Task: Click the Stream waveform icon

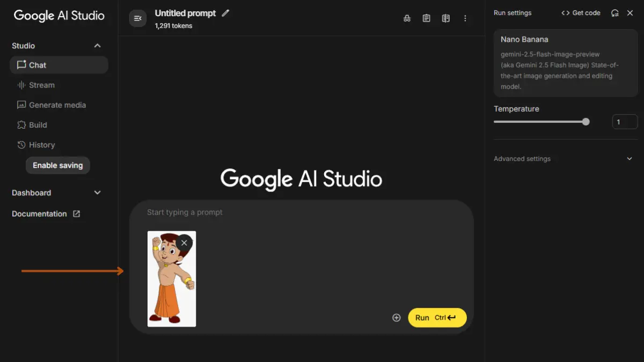Action: pyautogui.click(x=21, y=85)
